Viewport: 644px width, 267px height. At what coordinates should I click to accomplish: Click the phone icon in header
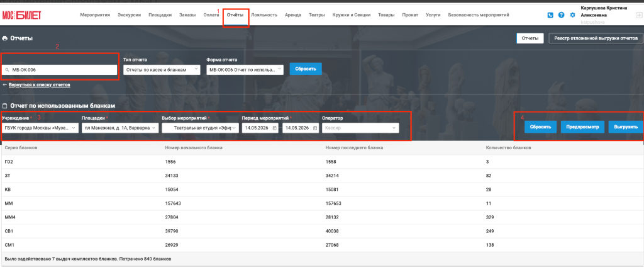point(550,15)
